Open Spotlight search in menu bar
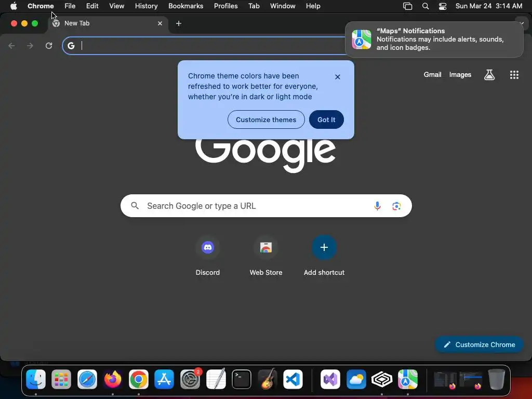 425,6
